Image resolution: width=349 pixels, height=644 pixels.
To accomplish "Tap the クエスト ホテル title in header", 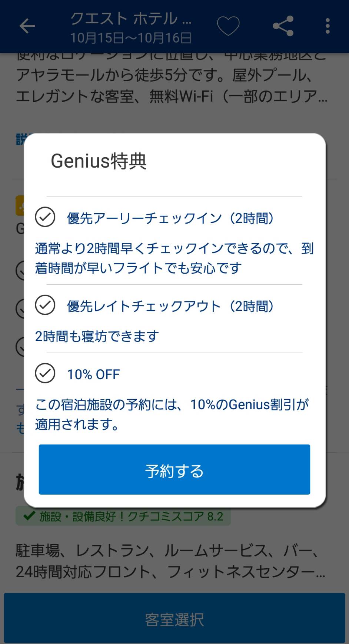I will pyautogui.click(x=131, y=19).
